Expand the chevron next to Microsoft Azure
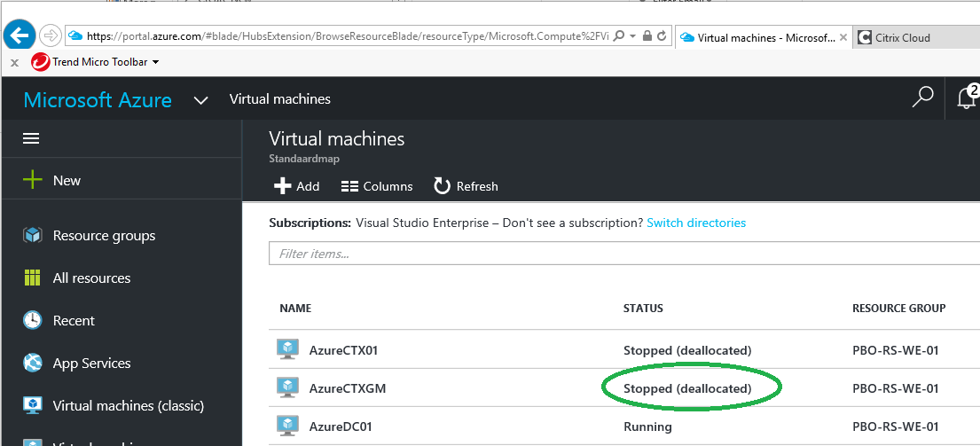980x446 pixels. (x=200, y=100)
